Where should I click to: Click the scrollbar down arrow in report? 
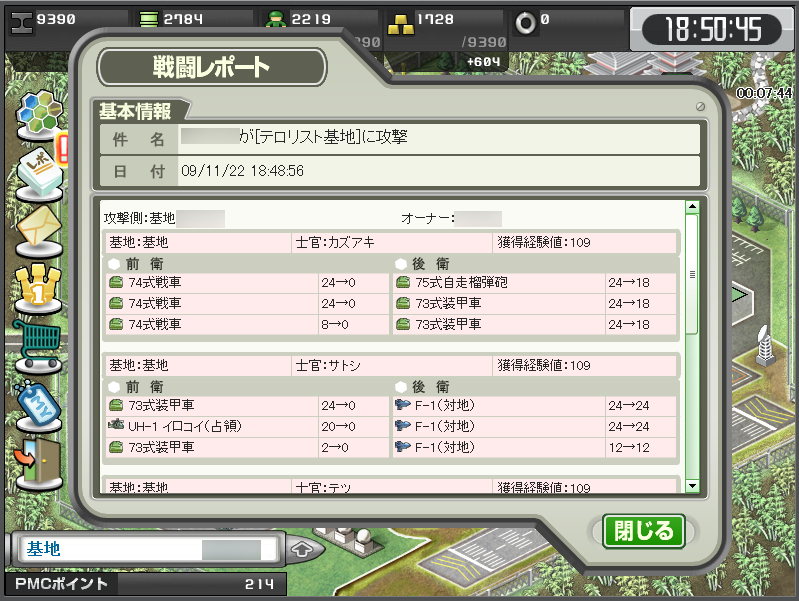tap(692, 486)
